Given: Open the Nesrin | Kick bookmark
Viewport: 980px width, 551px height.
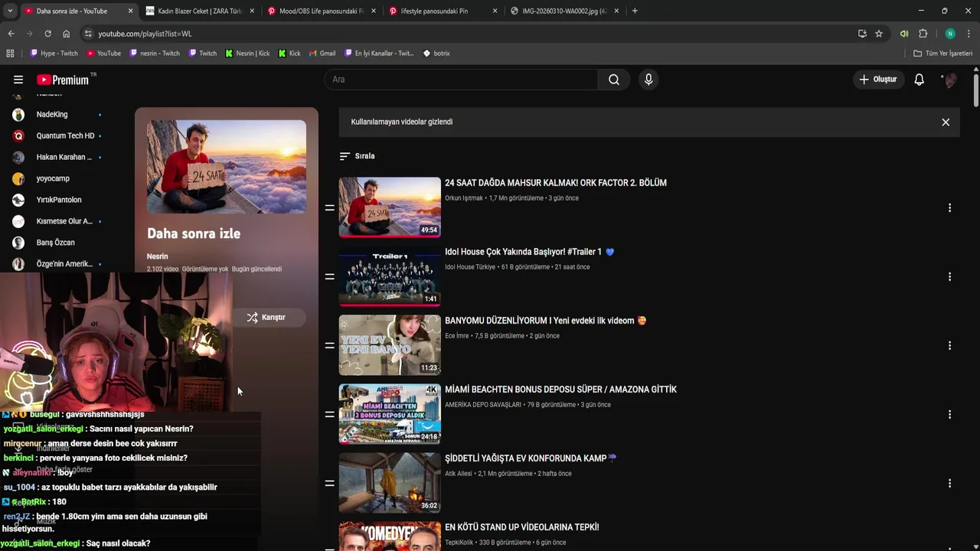Looking at the screenshot, I should [x=247, y=54].
